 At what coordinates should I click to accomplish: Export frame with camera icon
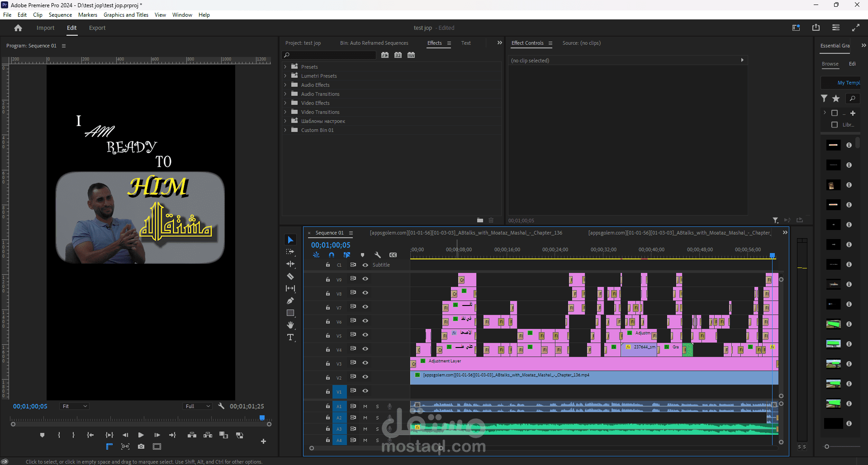point(141,446)
